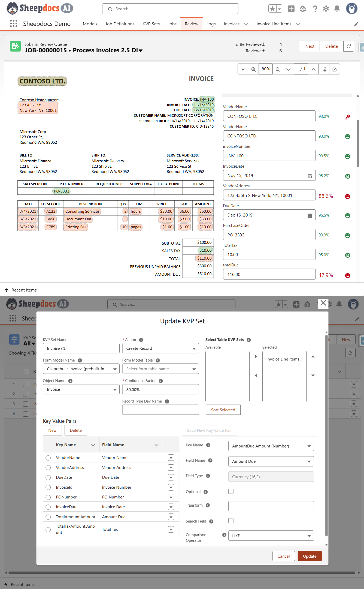
Task: Open the Models tab
Action: (x=90, y=24)
